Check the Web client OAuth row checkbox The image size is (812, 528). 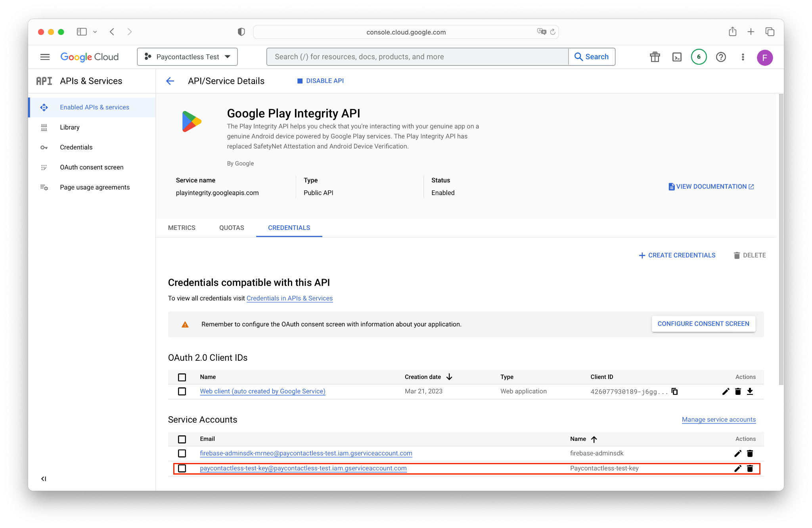coord(182,392)
